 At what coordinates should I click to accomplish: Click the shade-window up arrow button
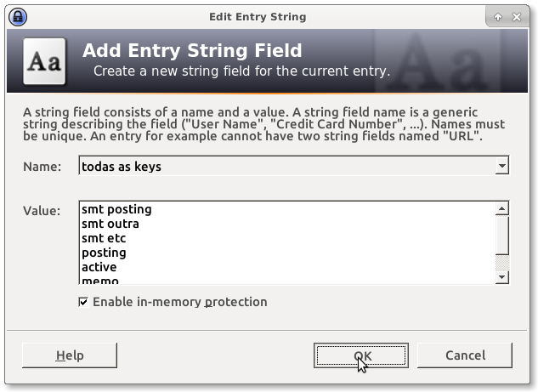(x=499, y=16)
